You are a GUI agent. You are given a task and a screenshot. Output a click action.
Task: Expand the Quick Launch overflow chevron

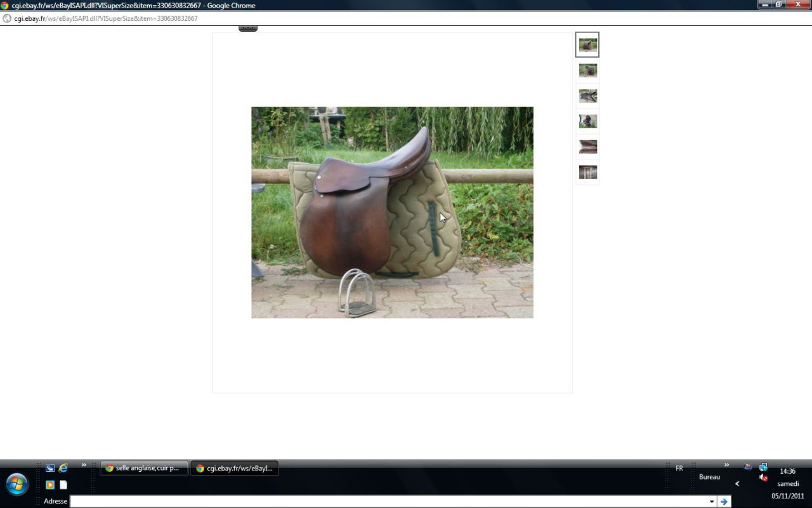point(84,465)
